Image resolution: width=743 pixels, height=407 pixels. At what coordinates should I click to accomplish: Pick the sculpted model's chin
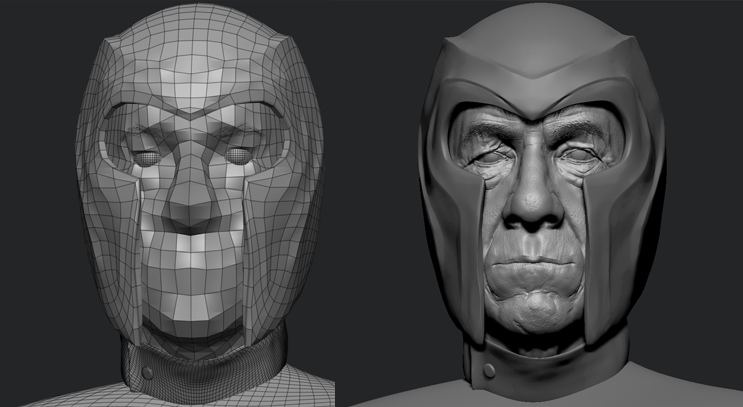point(541,305)
